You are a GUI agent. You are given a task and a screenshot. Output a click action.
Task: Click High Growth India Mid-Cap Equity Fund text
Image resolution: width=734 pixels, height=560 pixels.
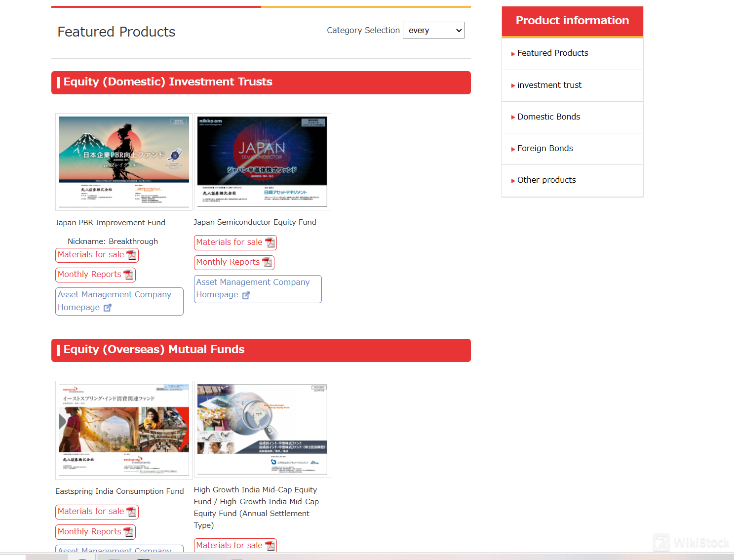pos(256,508)
